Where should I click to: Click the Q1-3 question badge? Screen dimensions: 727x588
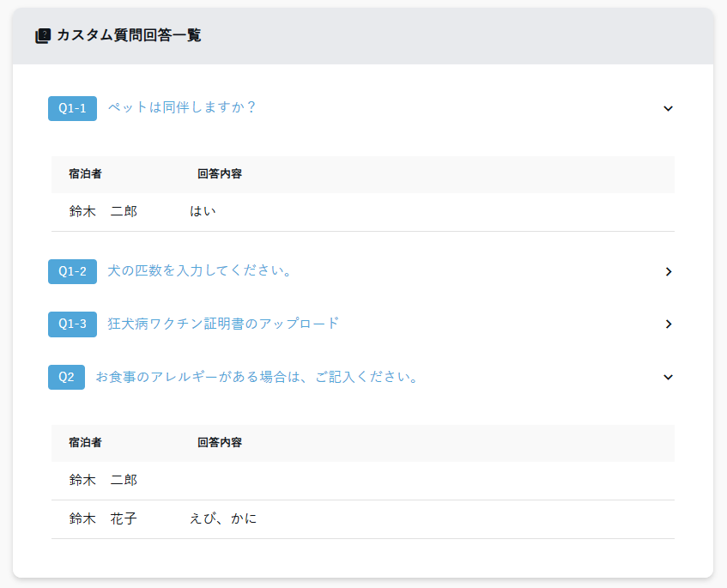pos(72,324)
